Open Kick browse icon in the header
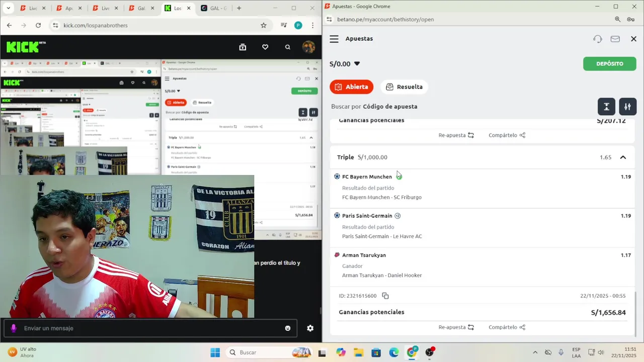This screenshot has width=644, height=362. (243, 47)
